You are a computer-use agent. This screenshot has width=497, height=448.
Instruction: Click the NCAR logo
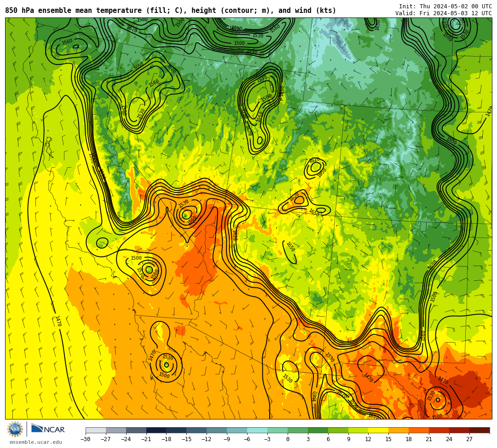tap(48, 429)
